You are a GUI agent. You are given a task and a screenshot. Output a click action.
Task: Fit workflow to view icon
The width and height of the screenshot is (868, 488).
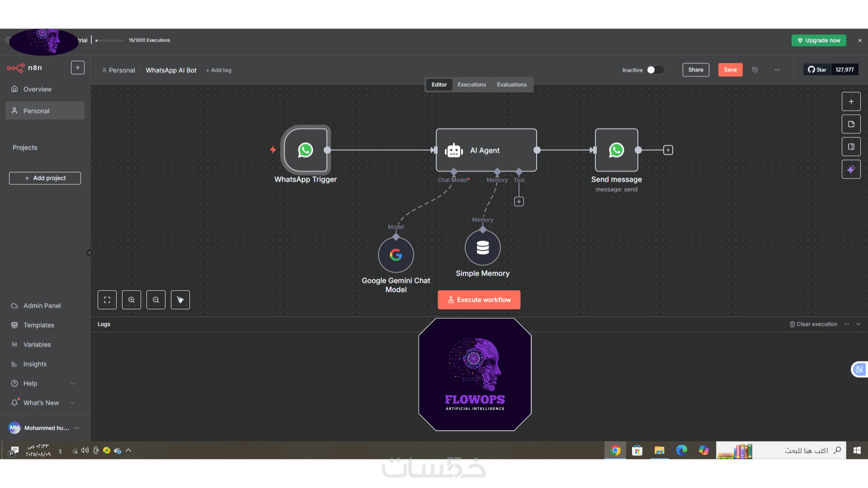(107, 300)
